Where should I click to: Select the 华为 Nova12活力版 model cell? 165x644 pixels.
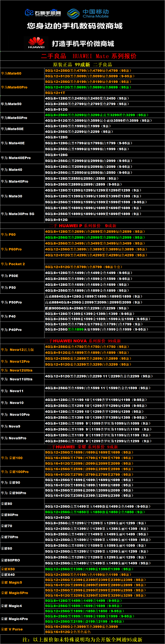click(x=22, y=349)
